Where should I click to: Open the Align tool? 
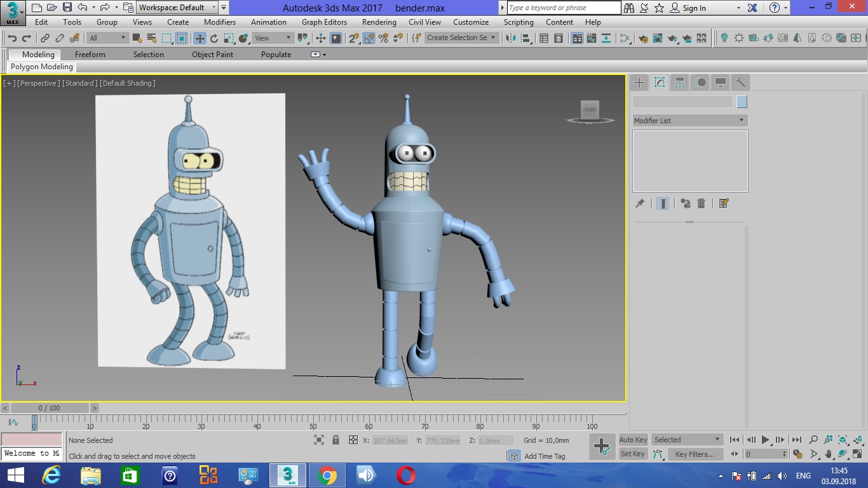click(525, 38)
